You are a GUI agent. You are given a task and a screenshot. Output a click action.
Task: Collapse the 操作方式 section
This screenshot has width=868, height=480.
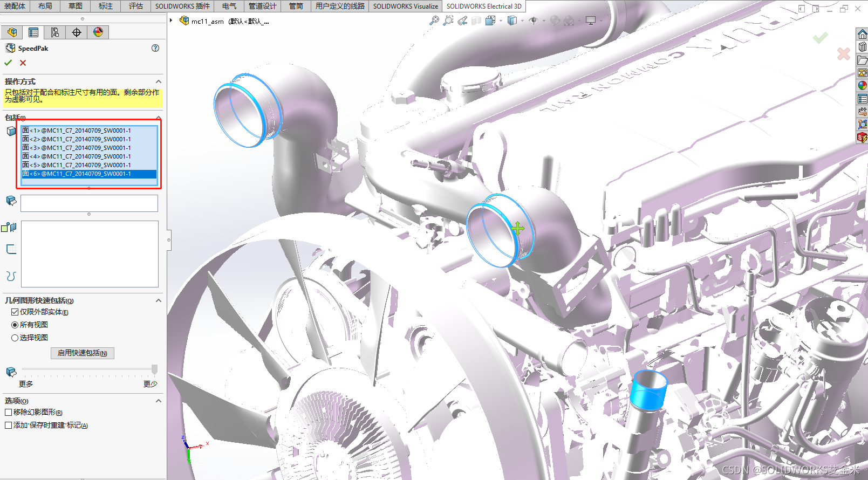click(x=159, y=81)
